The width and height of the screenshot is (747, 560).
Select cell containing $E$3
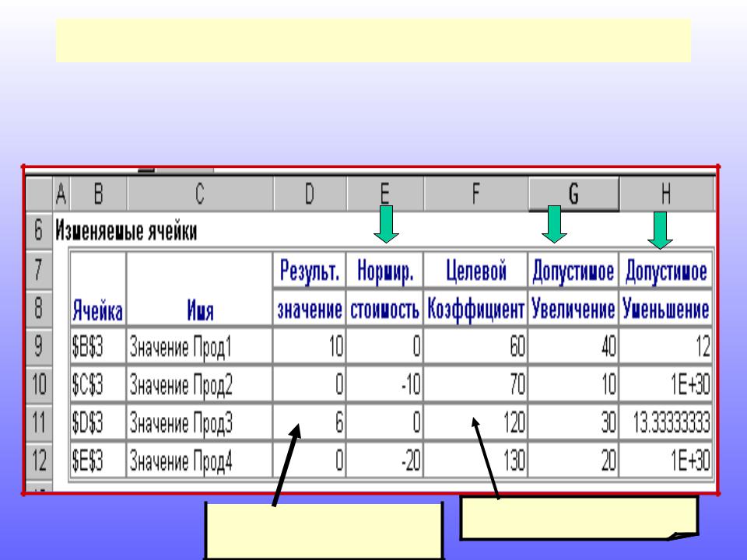[x=98, y=460]
